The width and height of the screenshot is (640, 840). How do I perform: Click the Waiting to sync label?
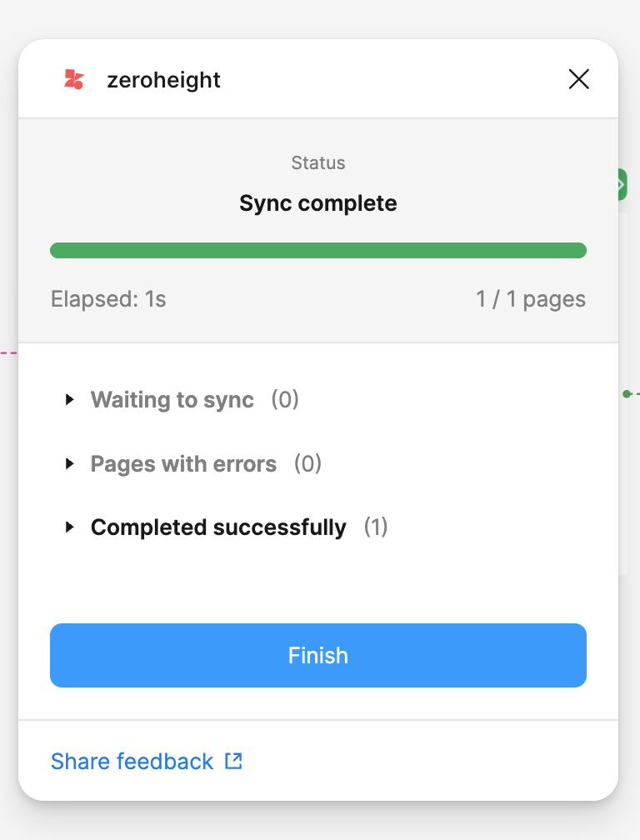[172, 400]
